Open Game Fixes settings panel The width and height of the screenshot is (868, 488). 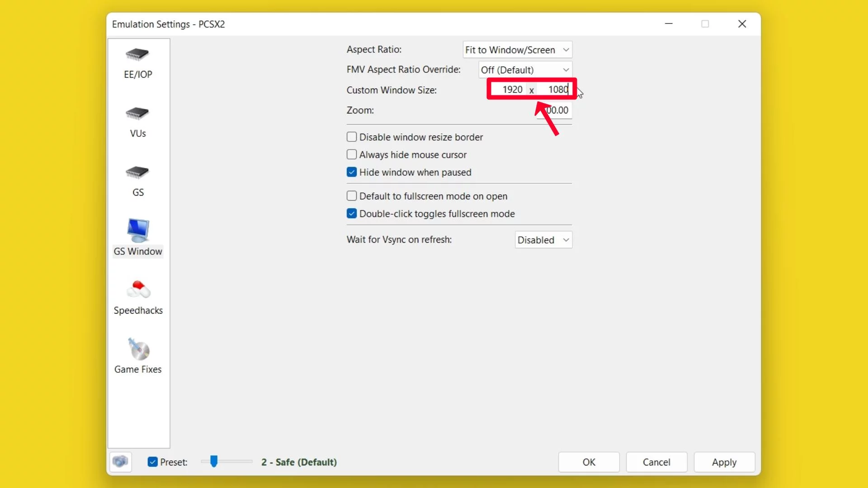click(138, 356)
